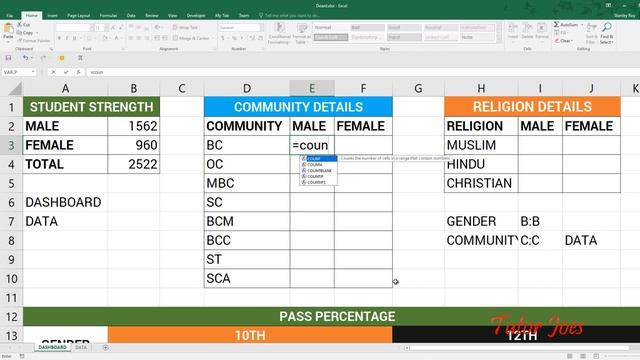This screenshot has height=360, width=640.
Task: Click the Font Color letter A icon
Action: [116, 38]
